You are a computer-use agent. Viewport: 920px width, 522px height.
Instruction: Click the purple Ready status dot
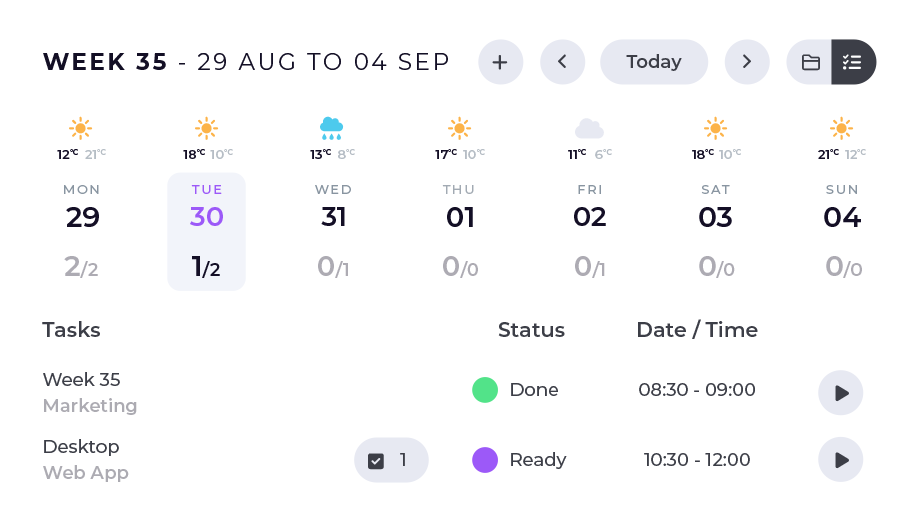pyautogui.click(x=485, y=460)
